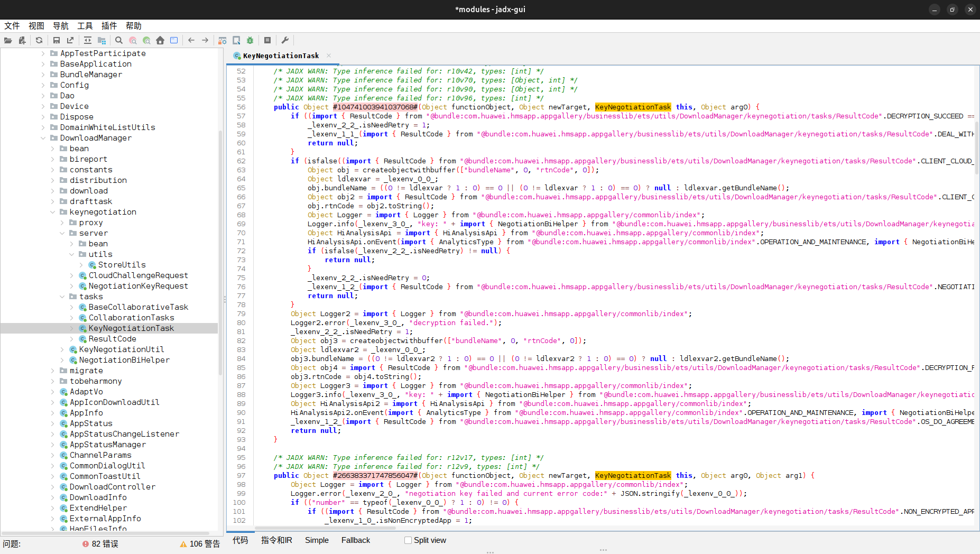The image size is (980, 554).
Task: Open the 导航 menu
Action: point(61,26)
